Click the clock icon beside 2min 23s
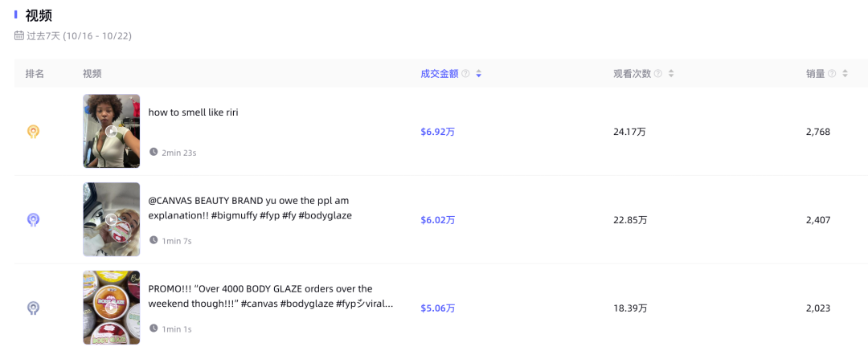868x351 pixels. [x=154, y=152]
